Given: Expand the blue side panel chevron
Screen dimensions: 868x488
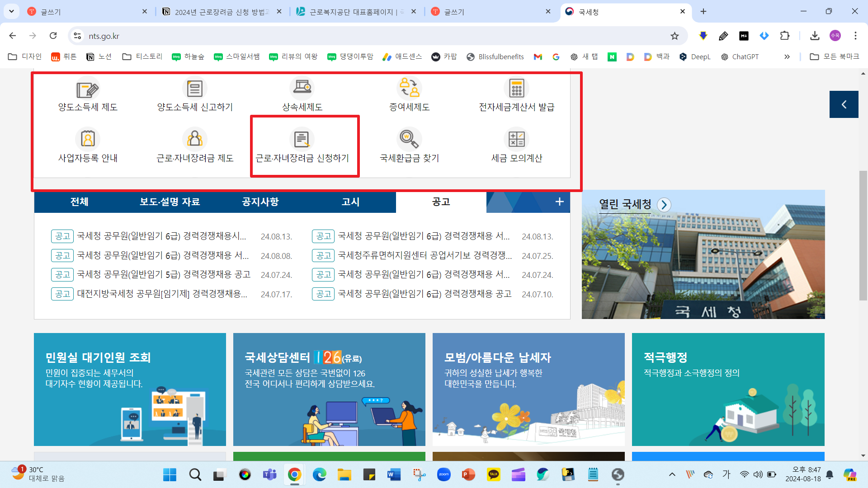Looking at the screenshot, I should 844,104.
